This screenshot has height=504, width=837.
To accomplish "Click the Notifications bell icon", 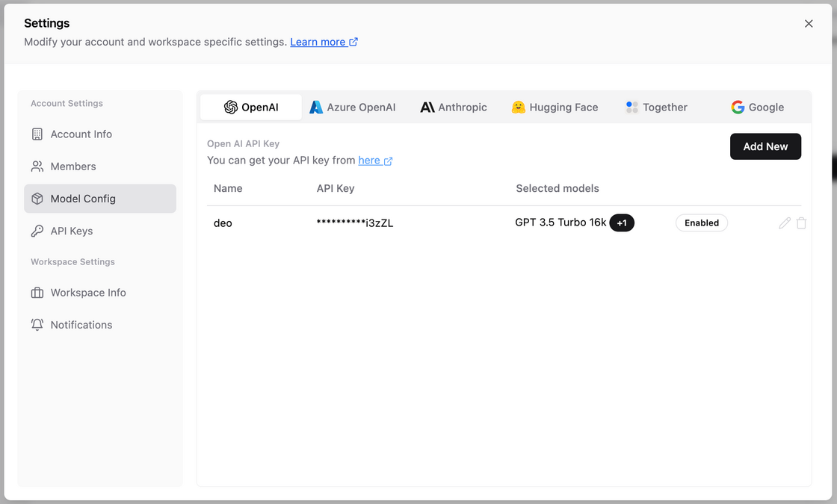I will (37, 325).
